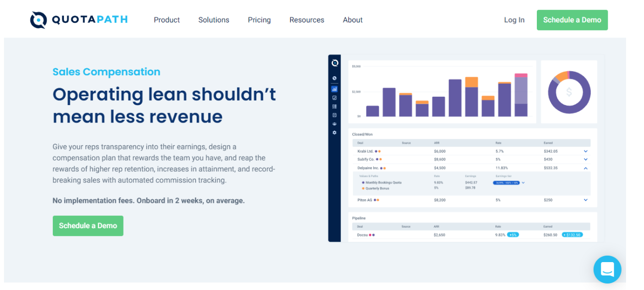Collapse the Delpaine Inc. deal row
This screenshot has height=290, width=644.
[586, 168]
